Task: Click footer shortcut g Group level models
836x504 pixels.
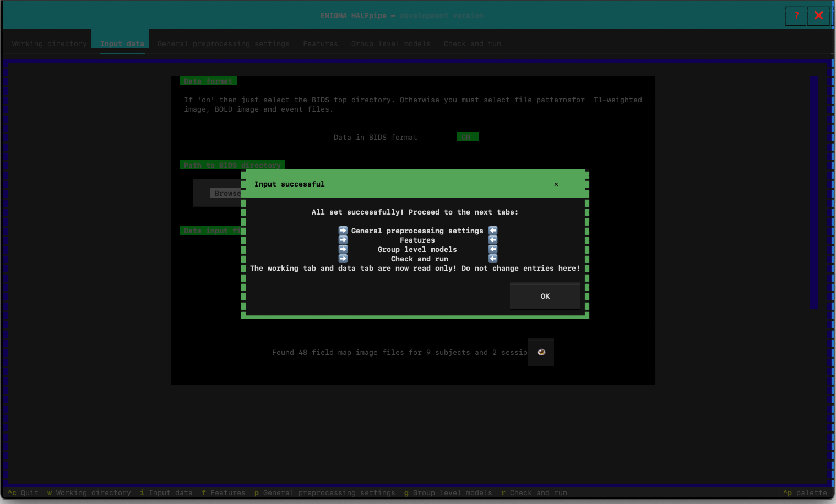Action: (x=448, y=493)
